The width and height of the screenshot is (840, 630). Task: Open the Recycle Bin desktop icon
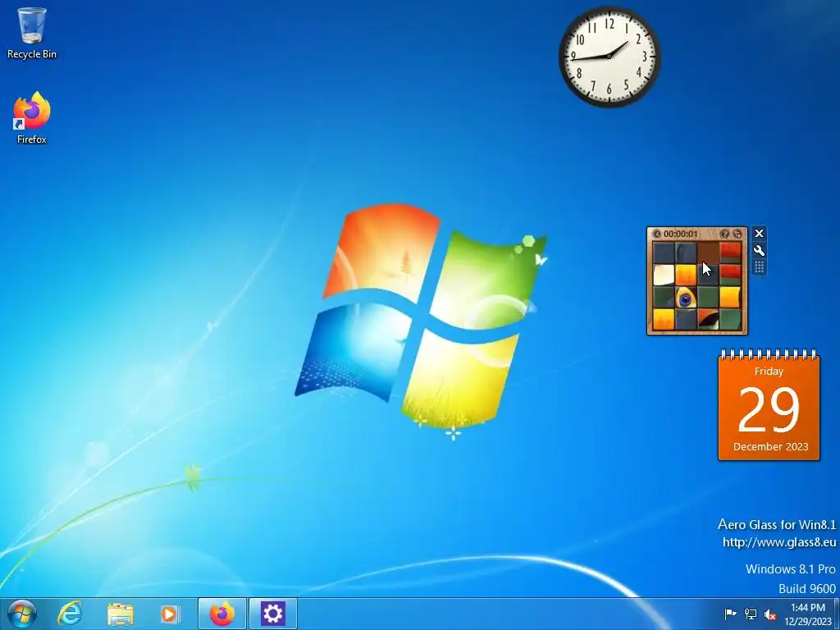coord(32,33)
